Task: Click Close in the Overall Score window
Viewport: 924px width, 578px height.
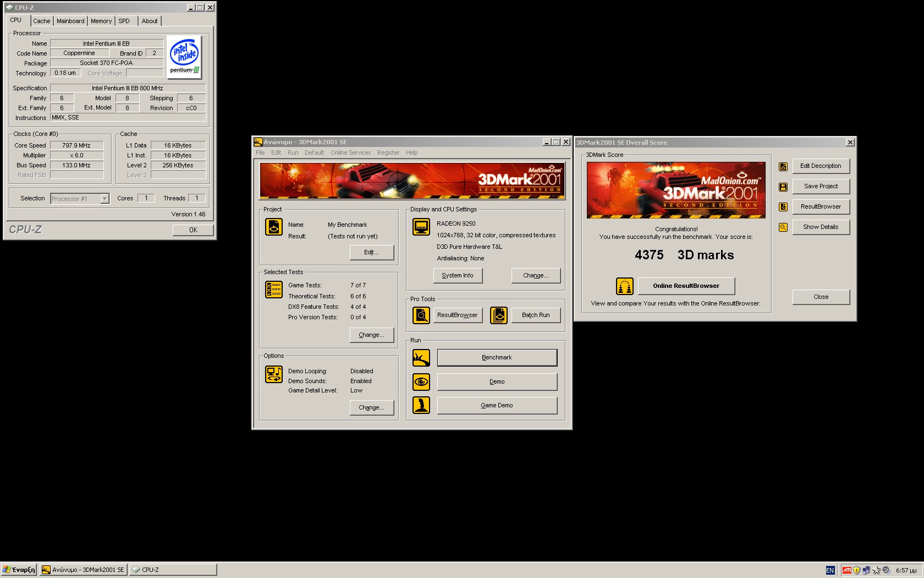Action: (x=821, y=297)
